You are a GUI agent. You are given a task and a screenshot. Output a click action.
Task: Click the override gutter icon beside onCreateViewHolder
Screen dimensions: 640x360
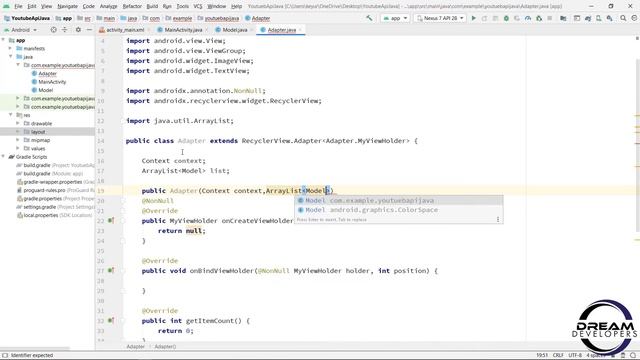pos(111,221)
